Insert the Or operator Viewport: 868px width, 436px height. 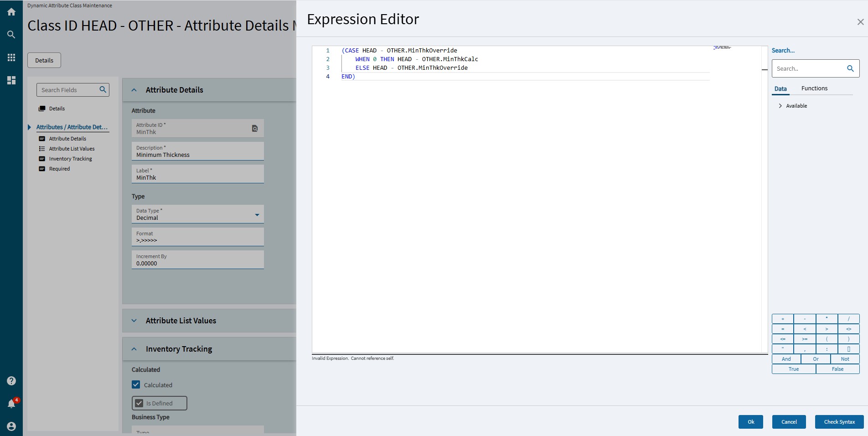(x=816, y=359)
